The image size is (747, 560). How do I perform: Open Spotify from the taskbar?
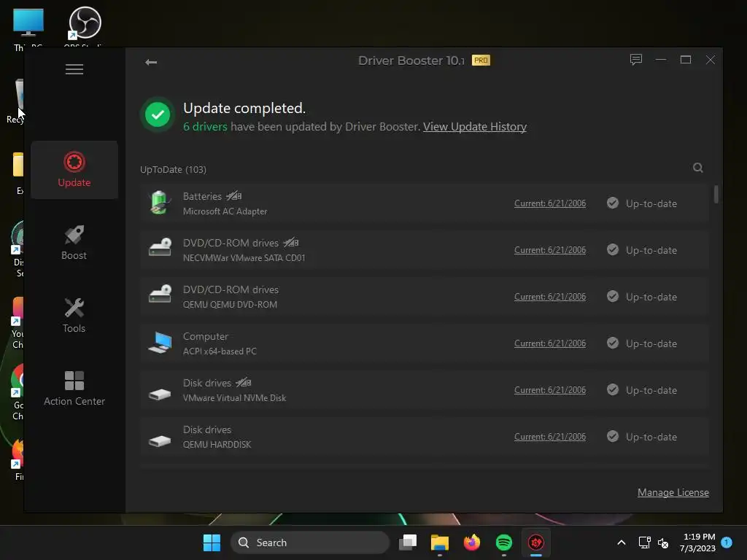tap(503, 542)
